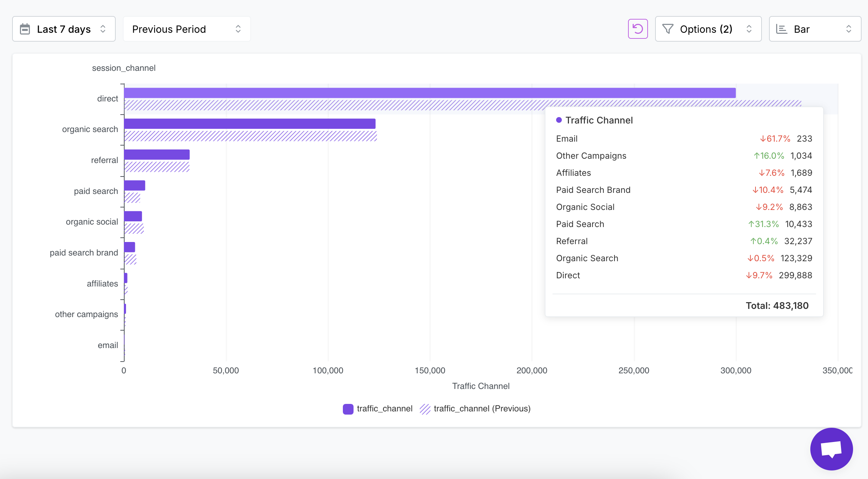Click the Options chevron arrows
This screenshot has height=479, width=868.
pos(749,29)
